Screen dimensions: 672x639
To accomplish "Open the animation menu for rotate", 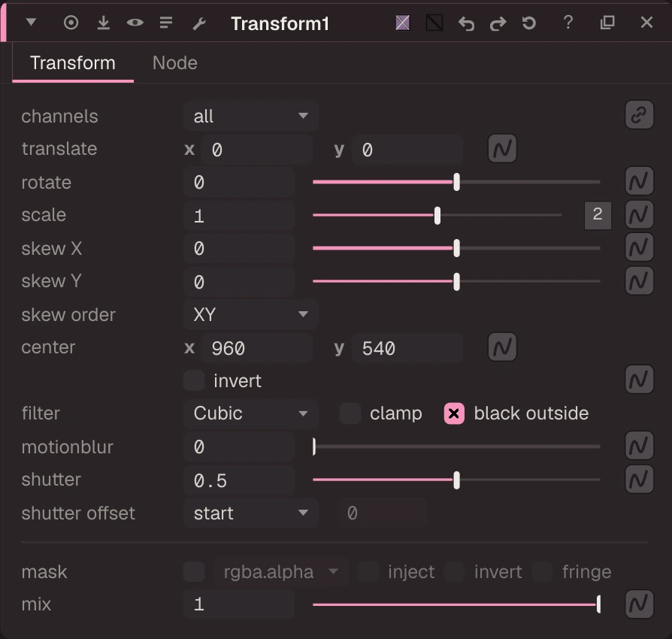I will click(x=639, y=181).
